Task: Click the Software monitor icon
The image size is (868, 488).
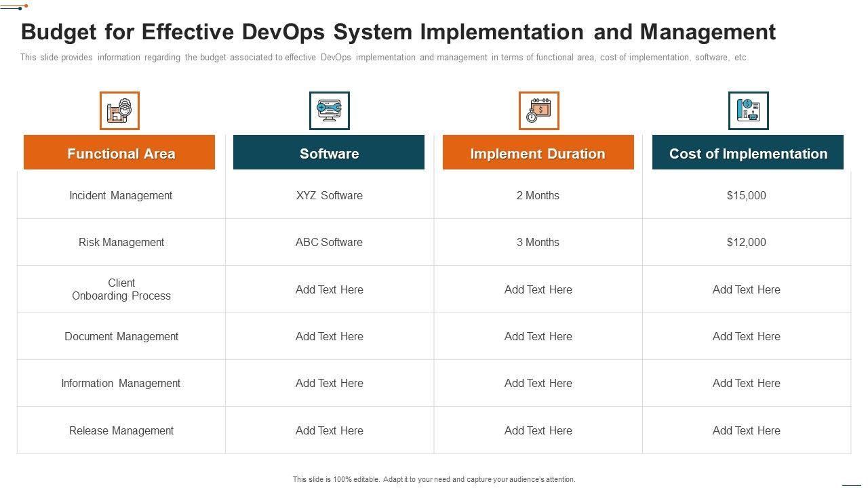Action: click(329, 110)
